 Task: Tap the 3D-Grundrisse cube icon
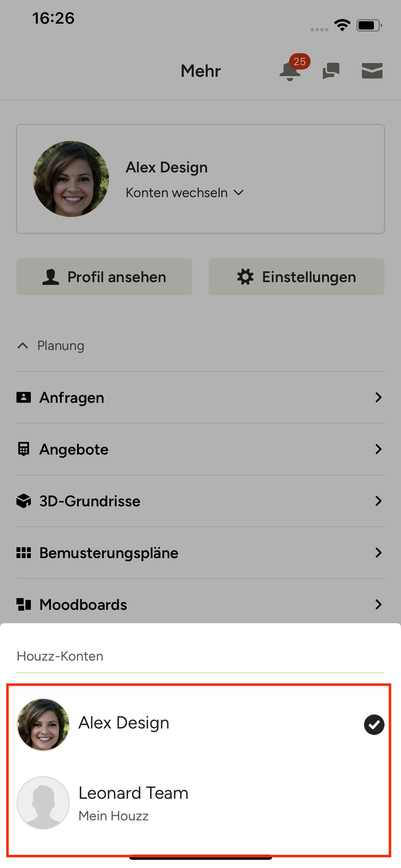point(24,501)
